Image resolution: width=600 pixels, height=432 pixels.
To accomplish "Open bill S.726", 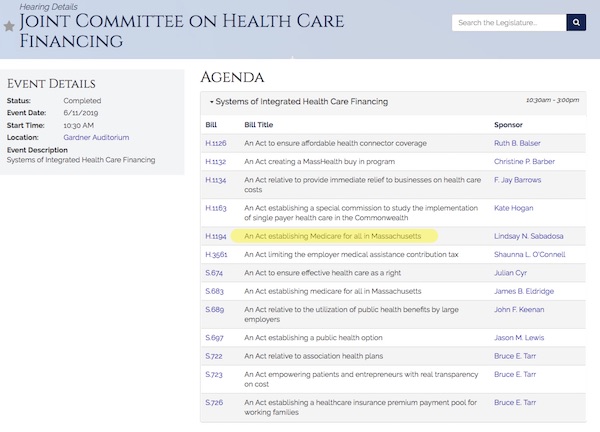I will [x=214, y=403].
